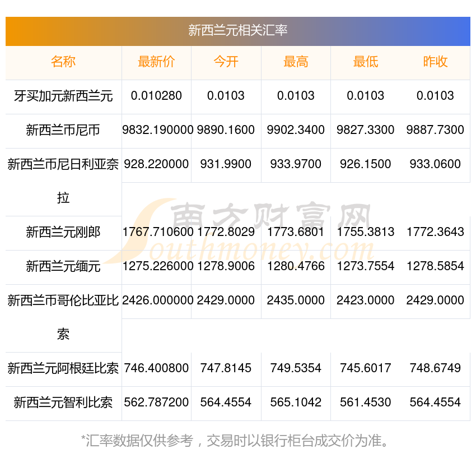Select the latest price 0.010280
The width and height of the screenshot is (476, 458).
click(x=156, y=96)
